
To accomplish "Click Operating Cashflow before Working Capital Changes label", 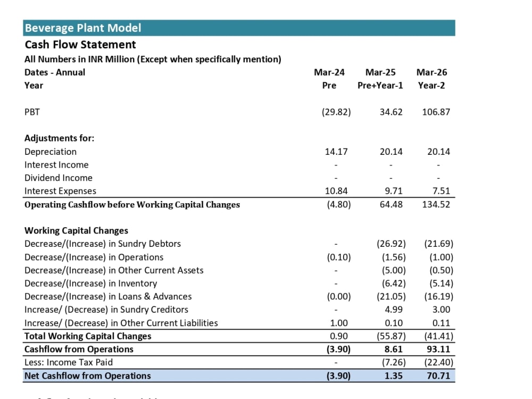I will point(132,205).
